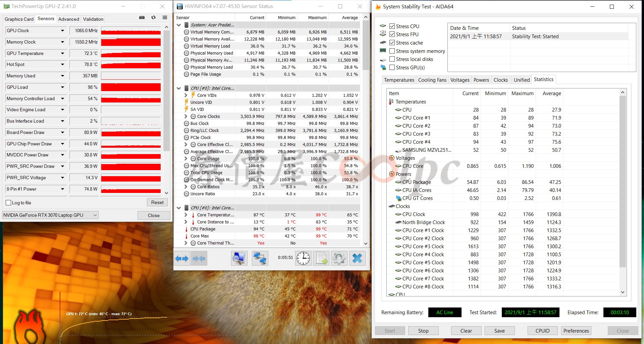This screenshot has height=344, width=644.
Task: Click Voltages category icon in AIDA64
Action: 391,158
